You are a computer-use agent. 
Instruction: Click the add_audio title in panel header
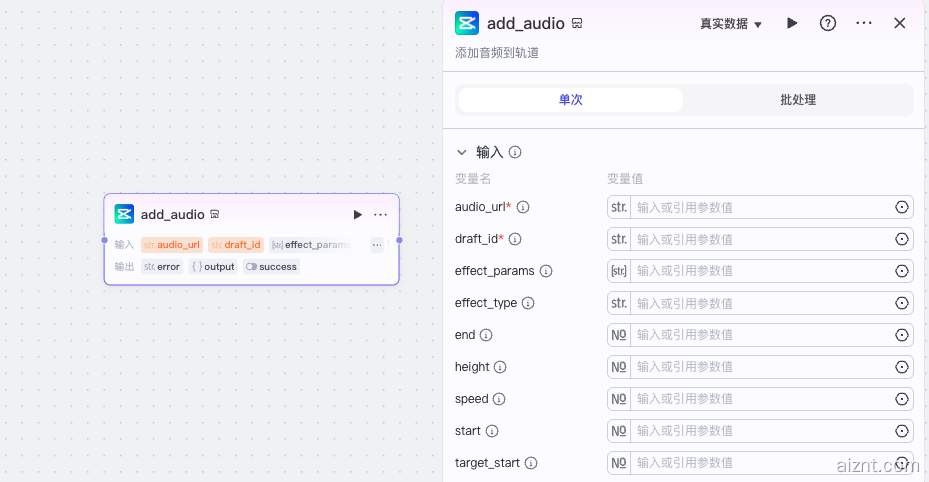click(x=526, y=24)
